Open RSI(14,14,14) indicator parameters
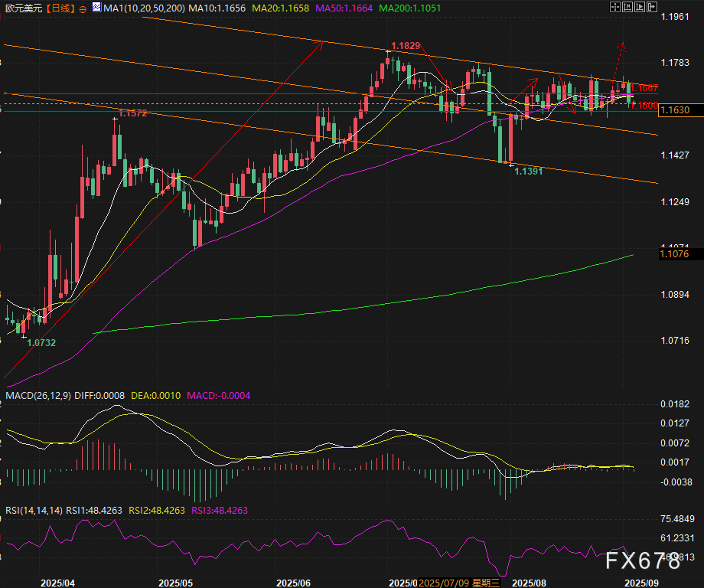Image resolution: width=704 pixels, height=588 pixels. (x=34, y=510)
